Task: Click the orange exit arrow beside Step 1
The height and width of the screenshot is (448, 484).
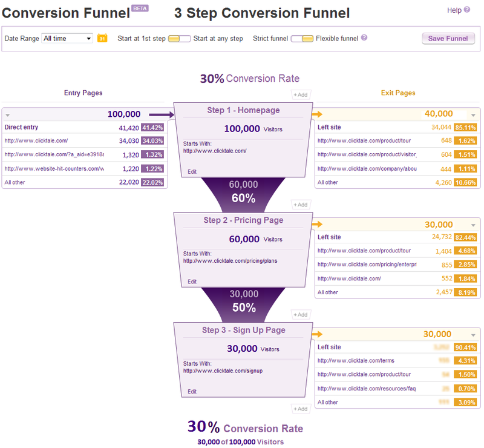Action: 317,114
